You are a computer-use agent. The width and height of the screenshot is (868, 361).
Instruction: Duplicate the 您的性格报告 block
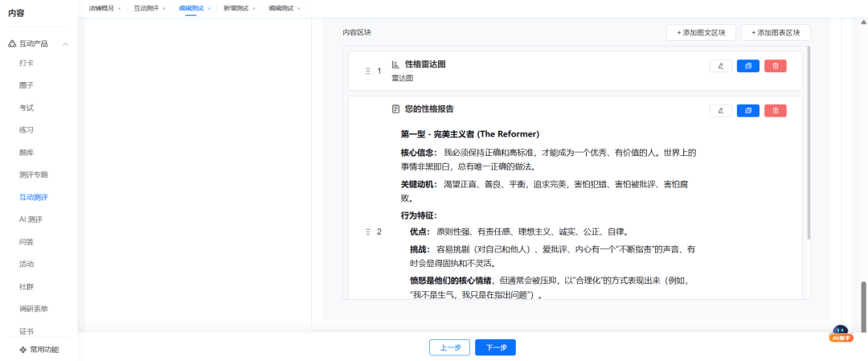[x=747, y=111]
